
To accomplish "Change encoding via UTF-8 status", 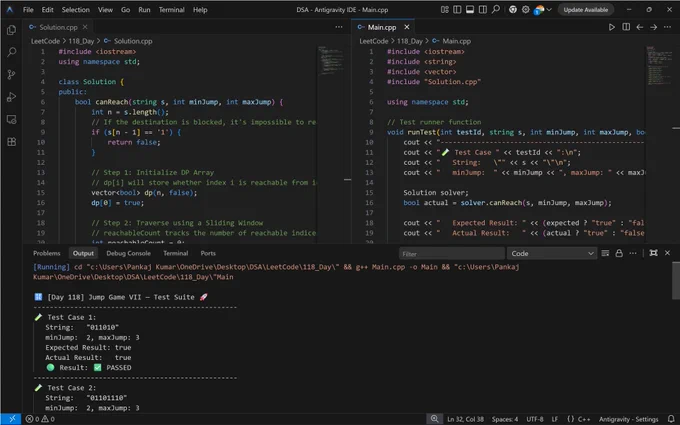I will pyautogui.click(x=535, y=419).
